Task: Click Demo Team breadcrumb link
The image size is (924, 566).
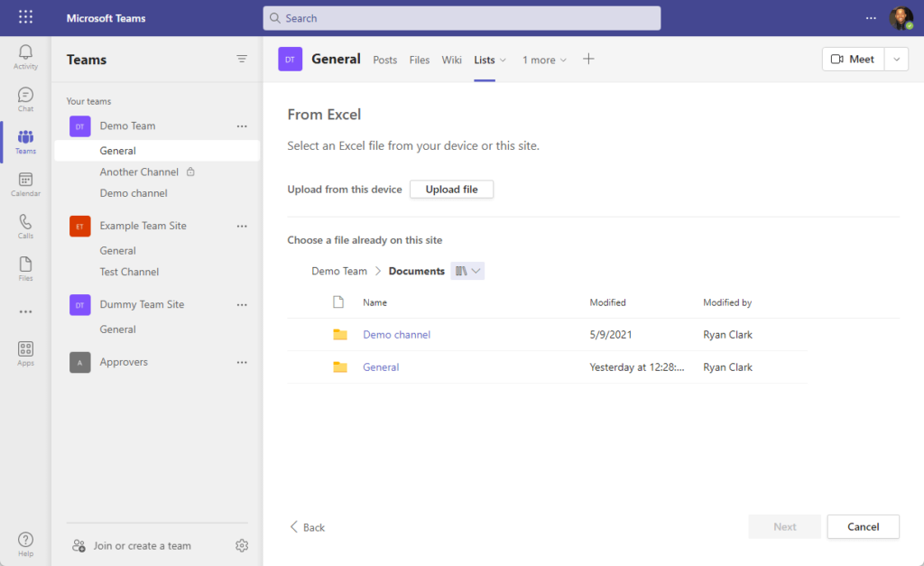Action: [339, 271]
